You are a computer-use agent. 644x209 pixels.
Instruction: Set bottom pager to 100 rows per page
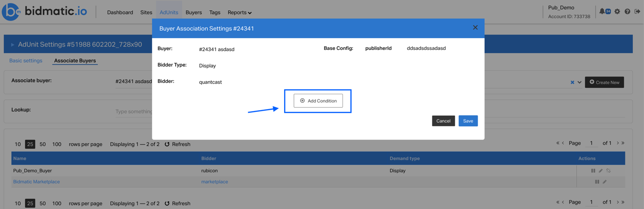coord(57,203)
